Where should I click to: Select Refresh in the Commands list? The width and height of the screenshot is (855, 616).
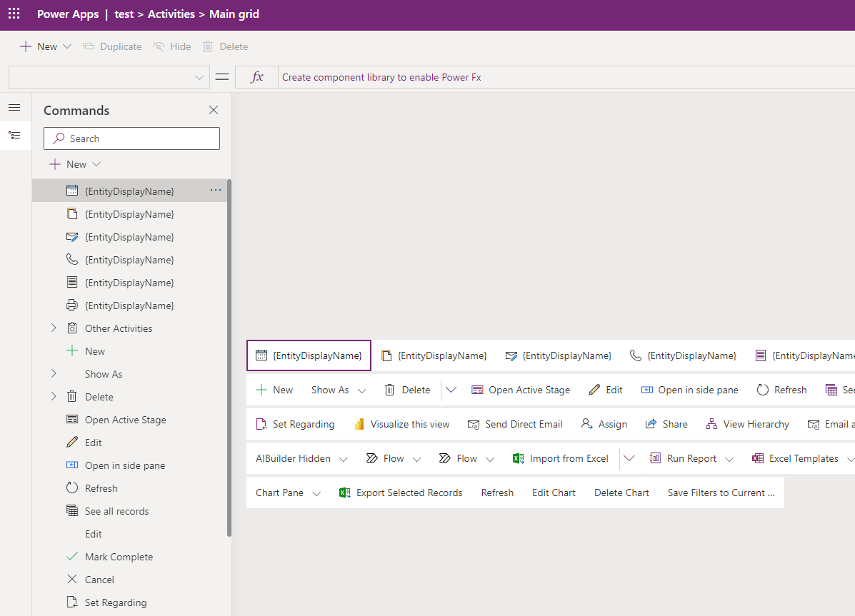(x=130, y=488)
